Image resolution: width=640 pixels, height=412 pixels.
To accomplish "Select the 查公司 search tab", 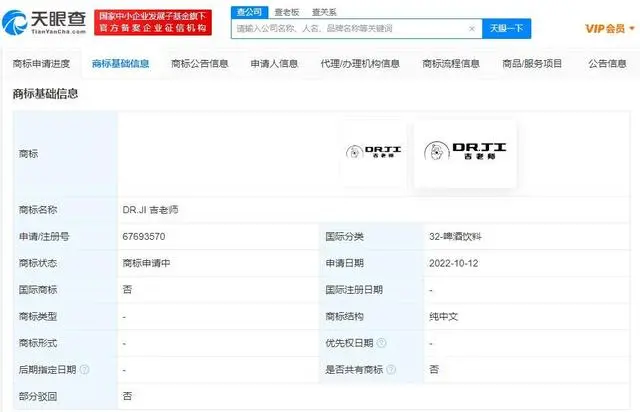I will point(249,12).
